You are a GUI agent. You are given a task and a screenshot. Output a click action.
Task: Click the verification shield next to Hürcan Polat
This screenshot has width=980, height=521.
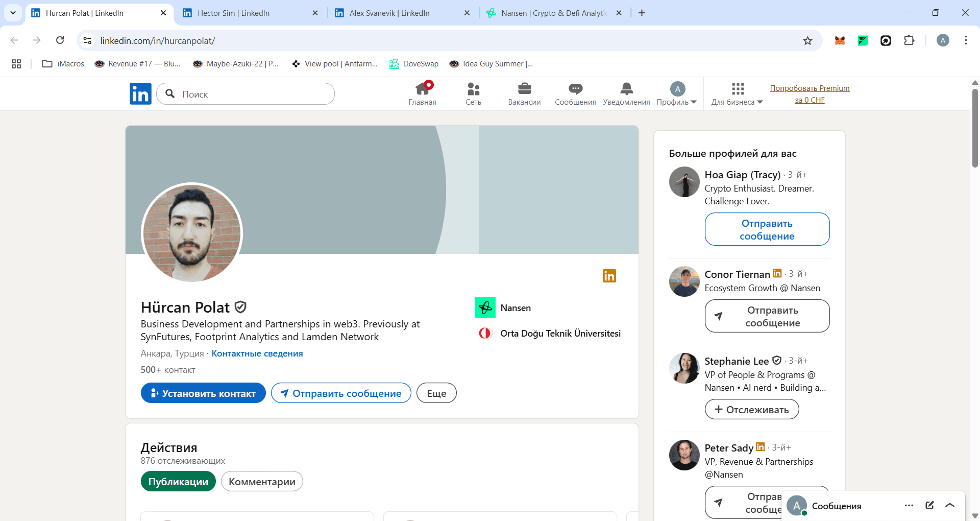tap(240, 307)
